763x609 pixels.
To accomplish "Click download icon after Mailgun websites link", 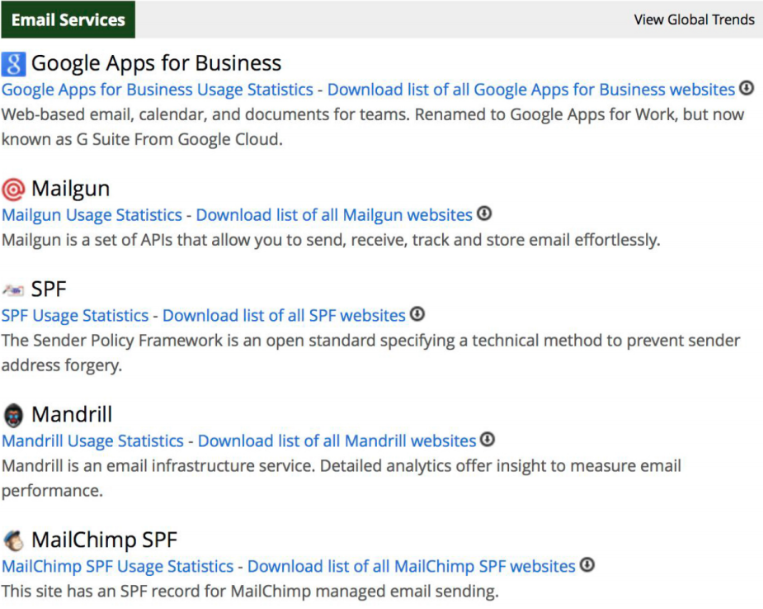I will tap(484, 214).
